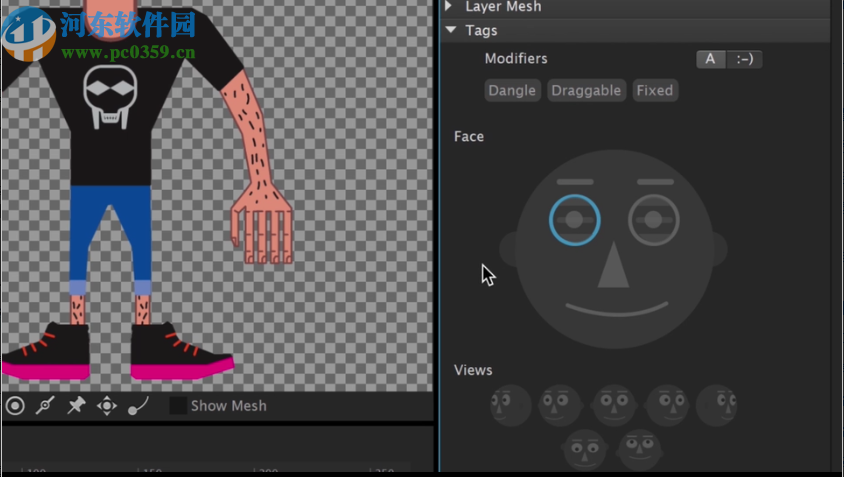Image resolution: width=844 pixels, height=477 pixels.
Task: Choose the left quarter view
Action: click(560, 405)
